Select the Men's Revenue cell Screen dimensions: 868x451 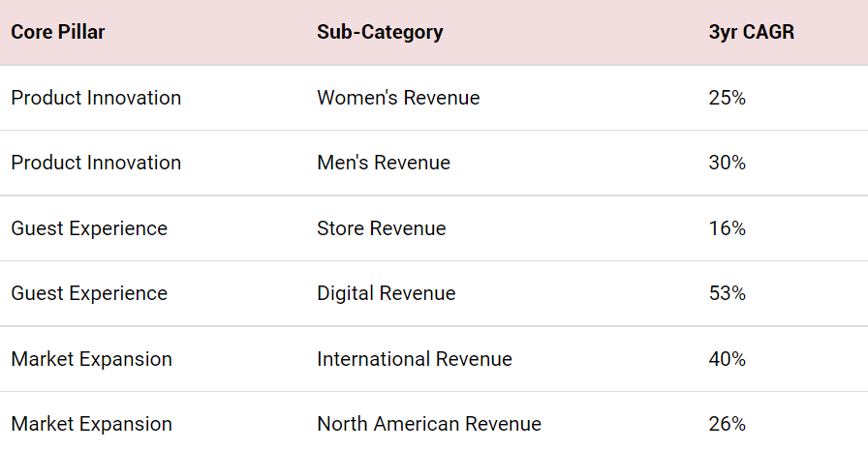[384, 163]
